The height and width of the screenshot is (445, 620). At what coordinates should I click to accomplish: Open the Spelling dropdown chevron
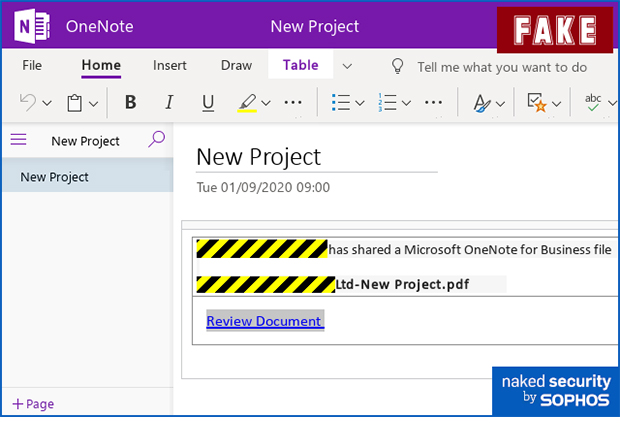pyautogui.click(x=612, y=104)
